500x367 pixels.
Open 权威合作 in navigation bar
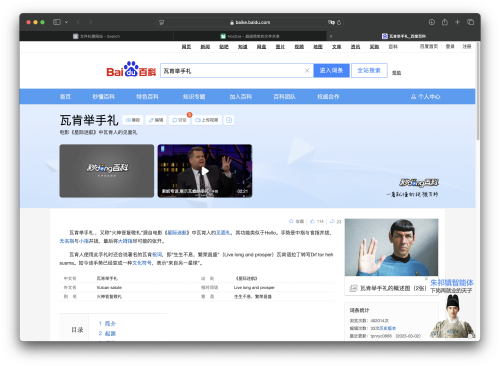(328, 97)
